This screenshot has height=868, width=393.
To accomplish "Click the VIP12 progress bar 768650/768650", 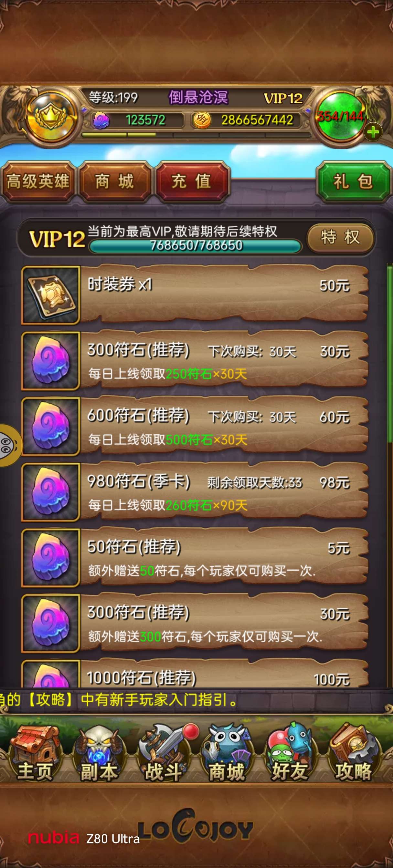I will coord(195,246).
